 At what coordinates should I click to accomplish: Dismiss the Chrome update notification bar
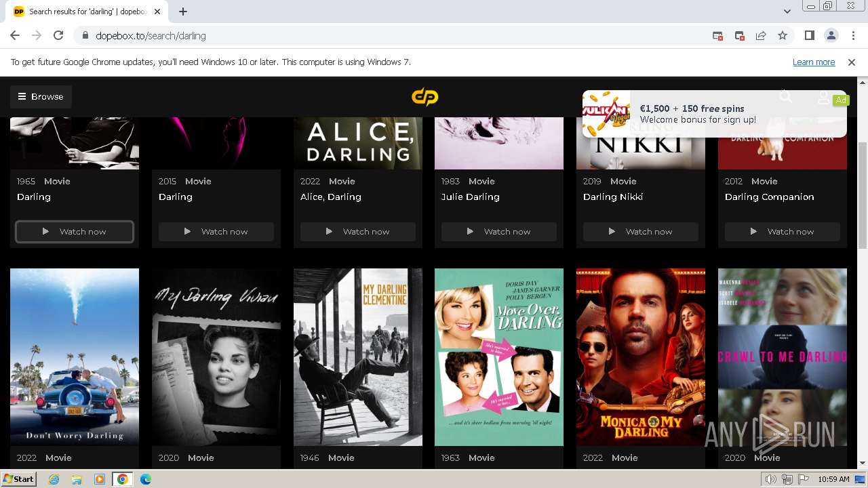(x=852, y=62)
